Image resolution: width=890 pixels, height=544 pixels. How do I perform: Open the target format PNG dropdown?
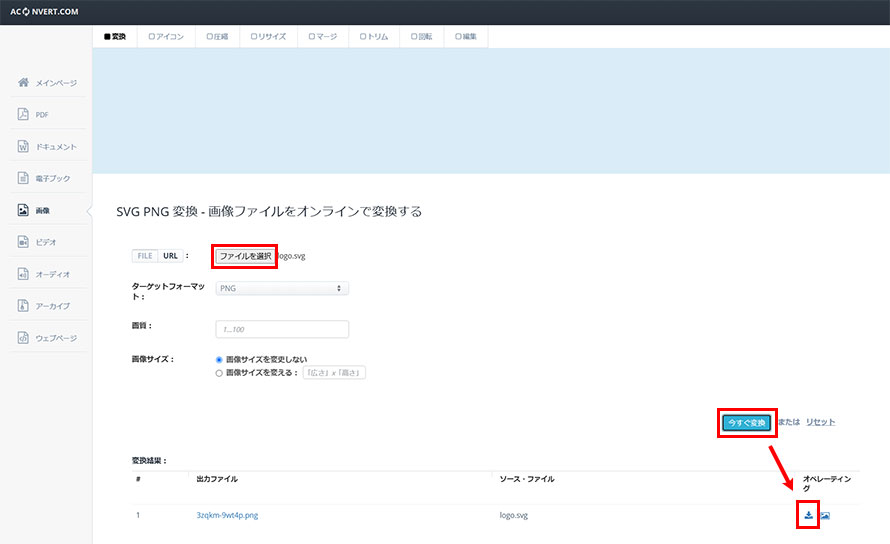click(282, 288)
